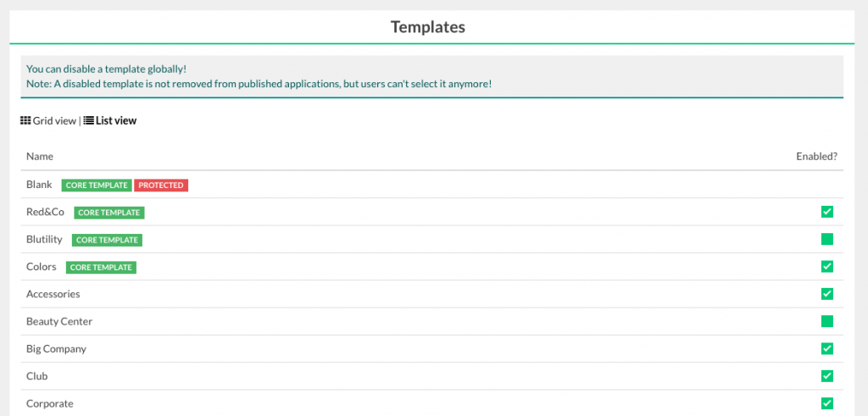The width and height of the screenshot is (868, 416).
Task: Click the Templates page title
Action: (x=428, y=27)
